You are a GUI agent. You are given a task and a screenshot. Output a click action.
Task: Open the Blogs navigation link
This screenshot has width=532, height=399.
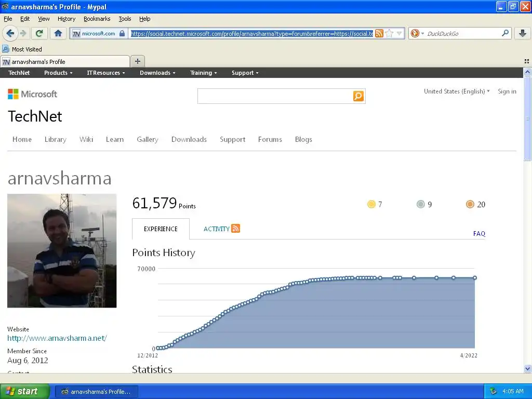coord(303,139)
